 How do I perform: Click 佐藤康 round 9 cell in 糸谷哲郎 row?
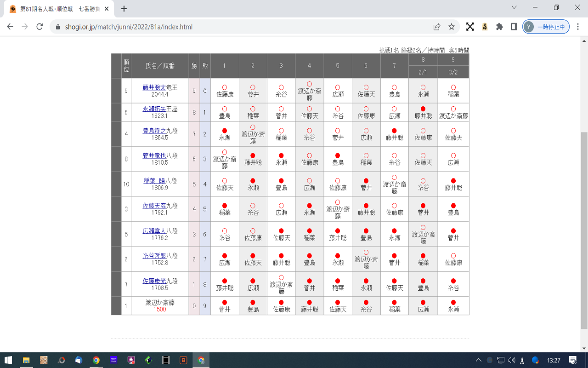(x=453, y=259)
